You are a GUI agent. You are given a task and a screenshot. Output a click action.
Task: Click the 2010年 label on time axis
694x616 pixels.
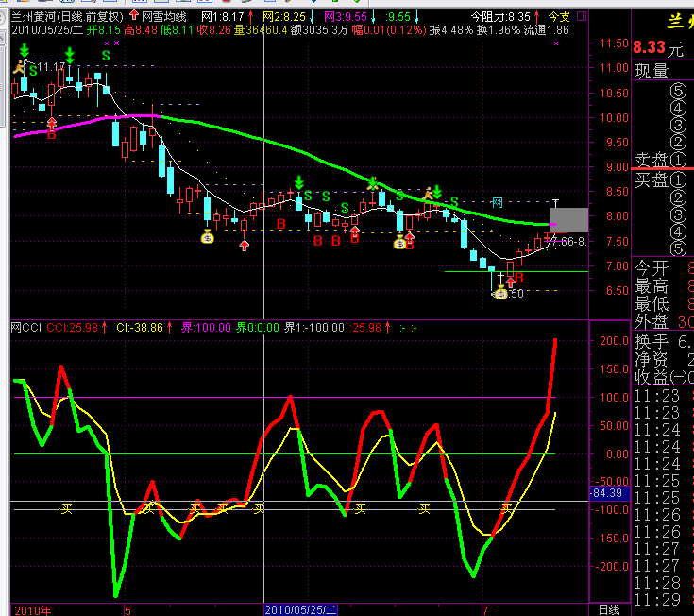point(32,609)
